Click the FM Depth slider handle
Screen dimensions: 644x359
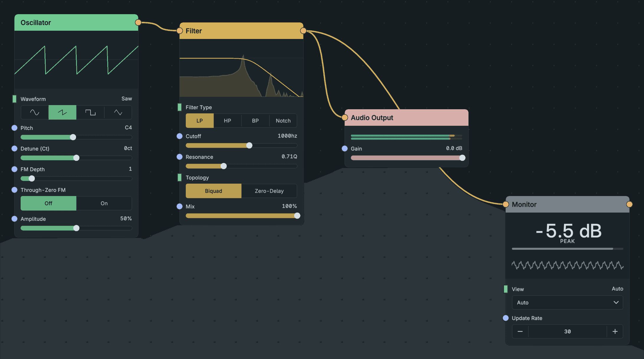32,178
